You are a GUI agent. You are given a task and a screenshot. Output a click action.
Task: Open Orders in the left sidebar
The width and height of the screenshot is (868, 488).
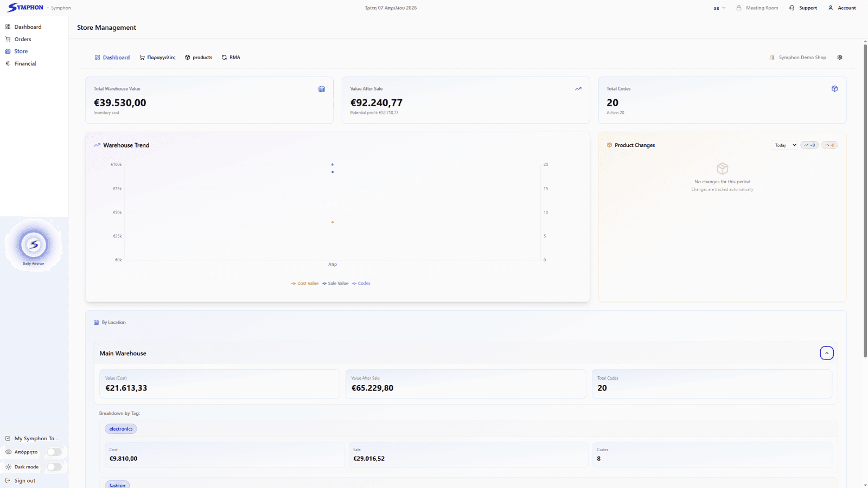(x=18, y=39)
